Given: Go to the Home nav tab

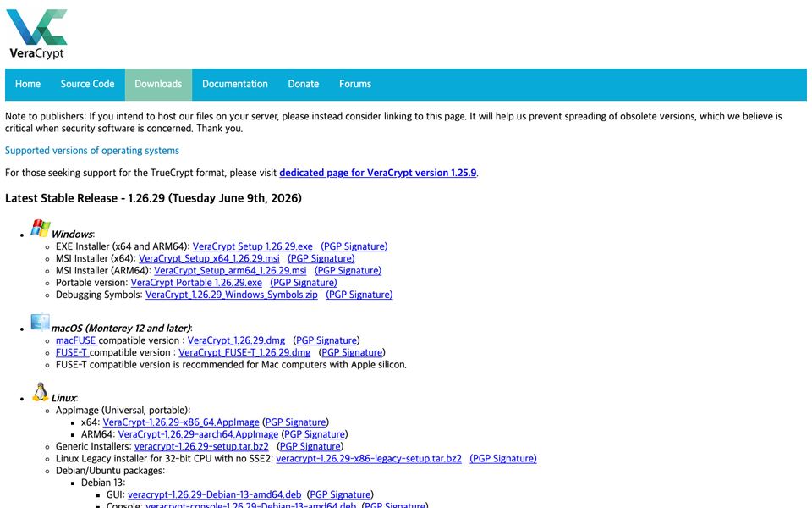Looking at the screenshot, I should pos(27,84).
